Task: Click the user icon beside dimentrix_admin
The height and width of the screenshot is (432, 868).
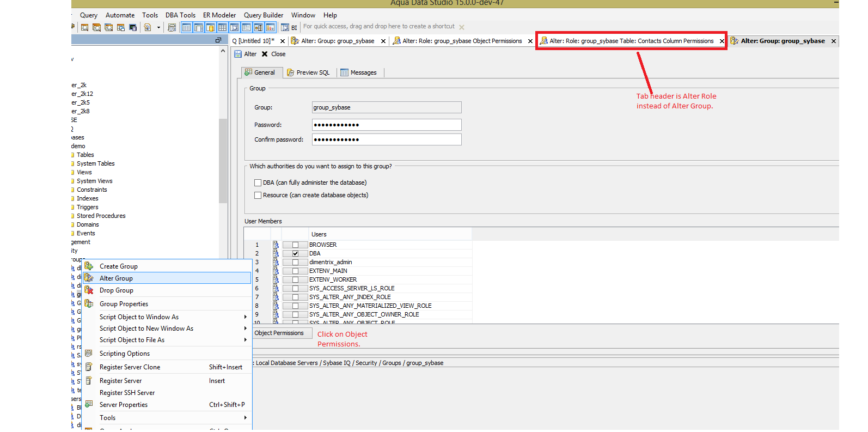Action: [276, 262]
